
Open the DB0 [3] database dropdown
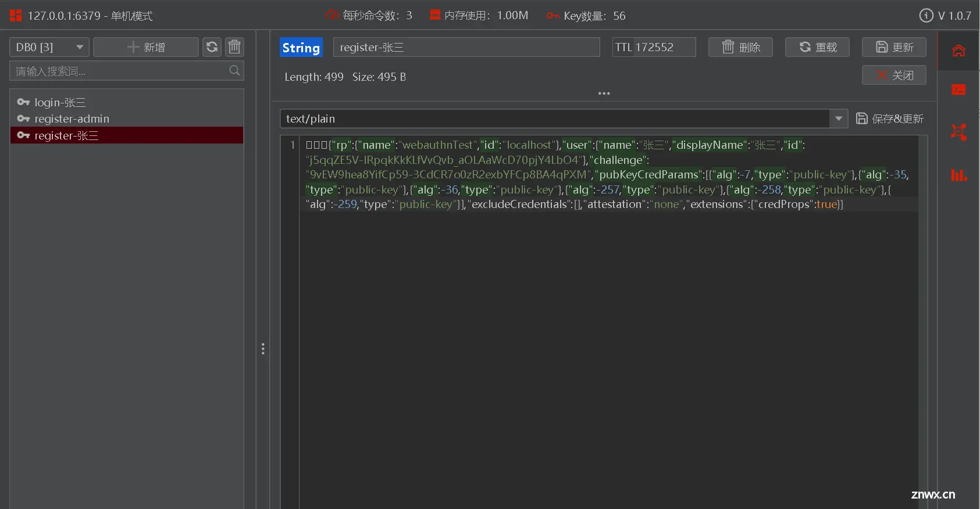pos(49,47)
